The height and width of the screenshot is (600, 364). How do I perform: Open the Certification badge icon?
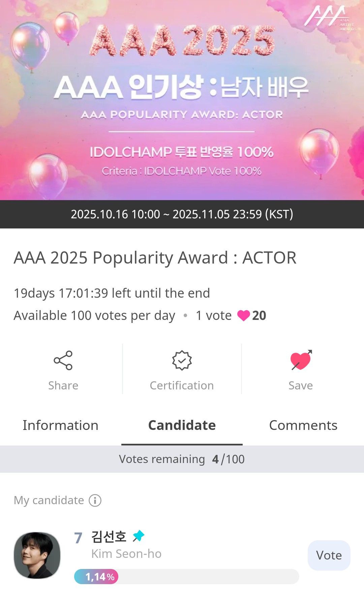(182, 360)
